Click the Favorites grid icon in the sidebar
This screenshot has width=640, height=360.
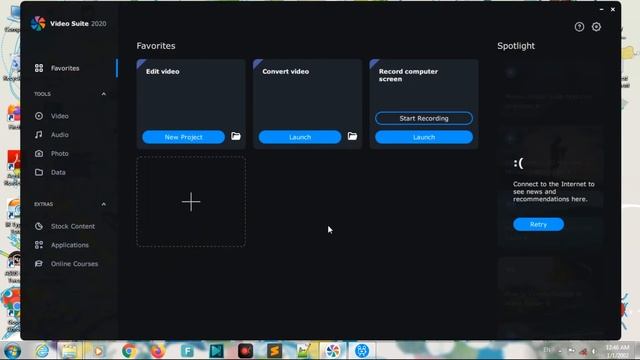point(39,68)
